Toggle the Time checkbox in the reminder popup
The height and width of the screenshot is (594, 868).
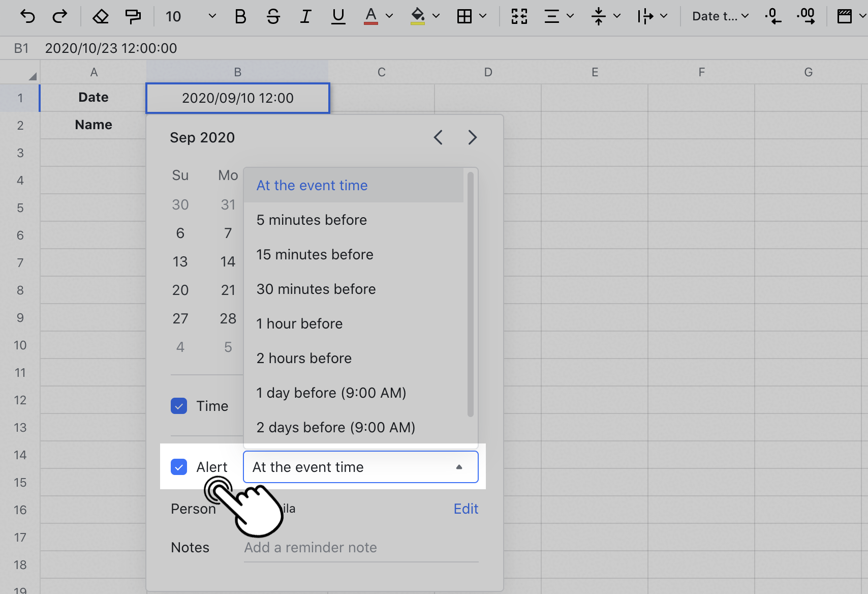(179, 406)
